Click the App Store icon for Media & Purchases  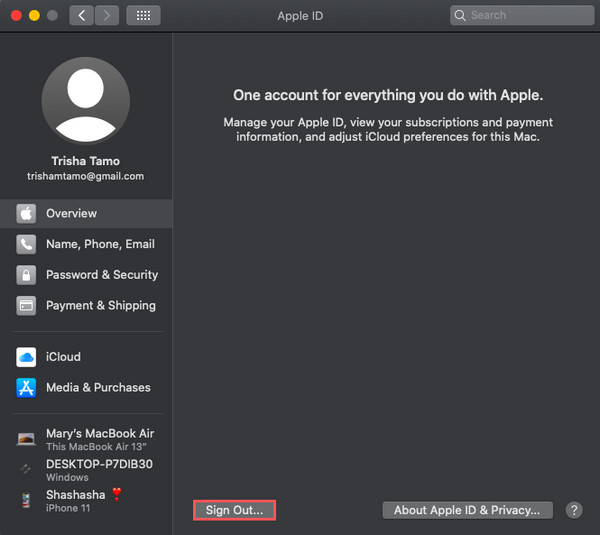click(x=26, y=388)
